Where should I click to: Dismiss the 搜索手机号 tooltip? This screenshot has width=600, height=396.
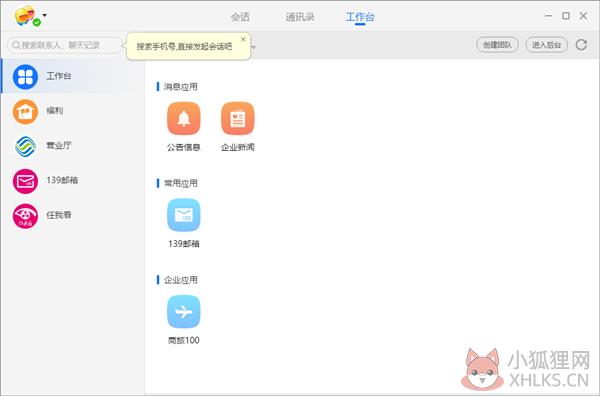pyautogui.click(x=243, y=39)
